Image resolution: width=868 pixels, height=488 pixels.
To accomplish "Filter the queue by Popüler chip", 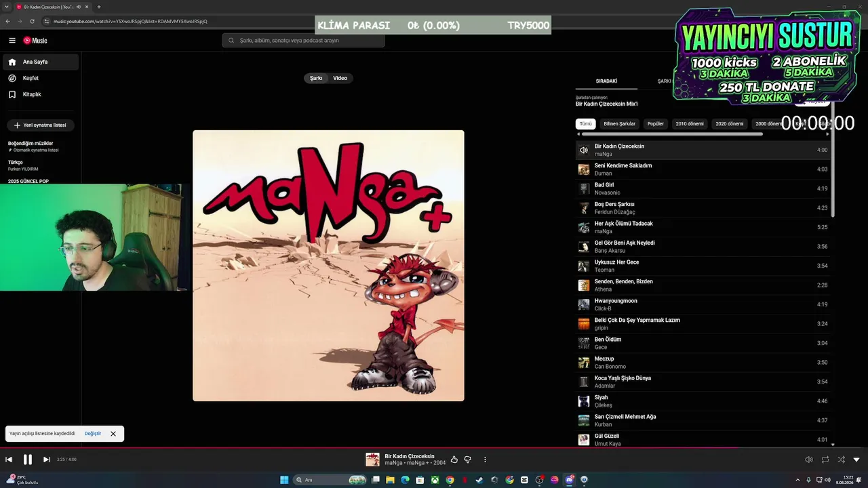I will pyautogui.click(x=656, y=124).
